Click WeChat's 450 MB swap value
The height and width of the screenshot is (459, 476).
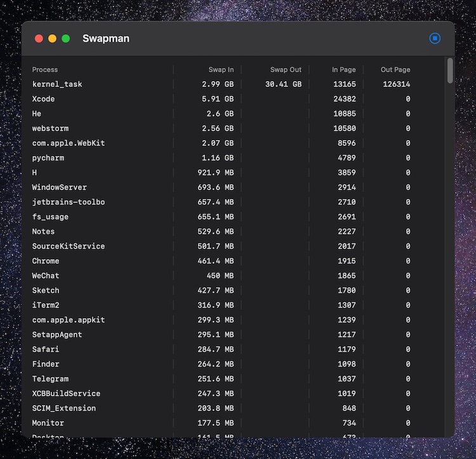click(220, 276)
